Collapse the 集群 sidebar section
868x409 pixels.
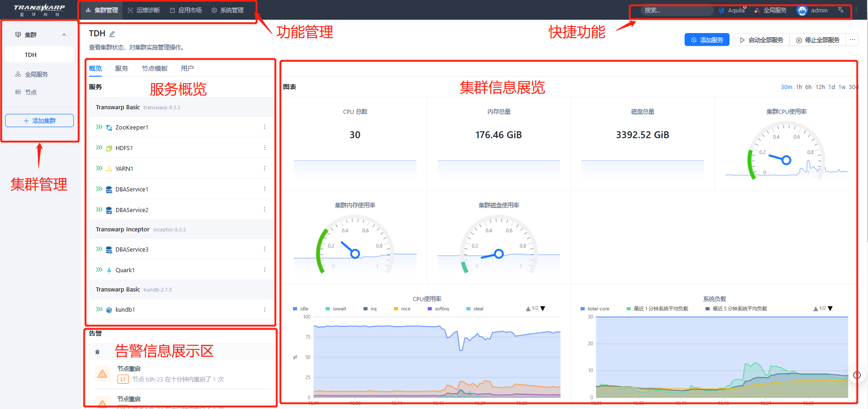(x=64, y=35)
